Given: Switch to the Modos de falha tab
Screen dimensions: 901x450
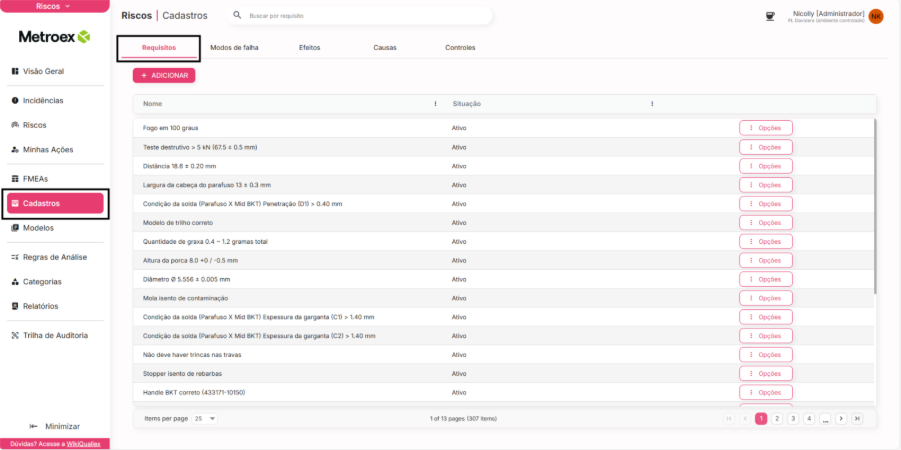Looking at the screenshot, I should click(234, 48).
